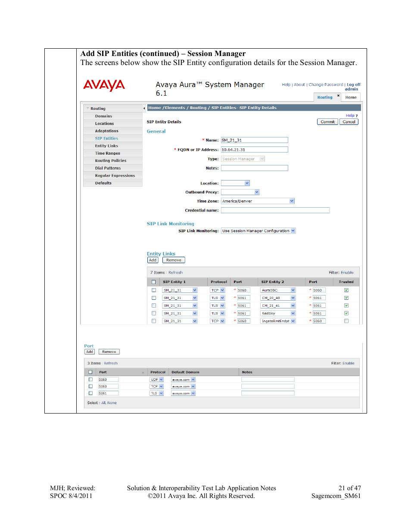This screenshot has width=411, height=532.
Task: Toggle Trusted checkbox for AuraSBC link
Action: coord(346,290)
